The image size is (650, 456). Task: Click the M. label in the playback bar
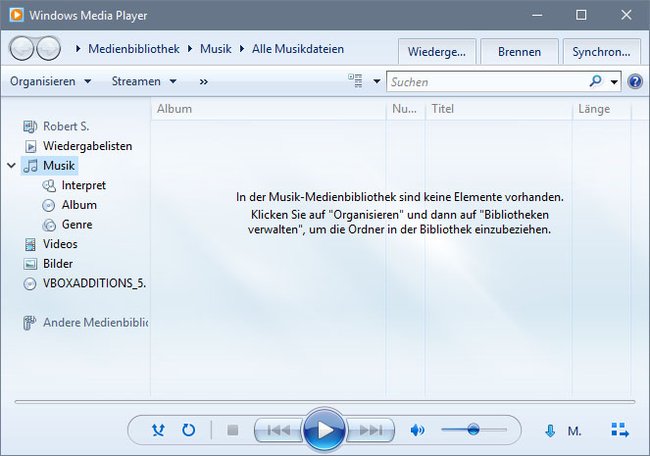(574, 432)
